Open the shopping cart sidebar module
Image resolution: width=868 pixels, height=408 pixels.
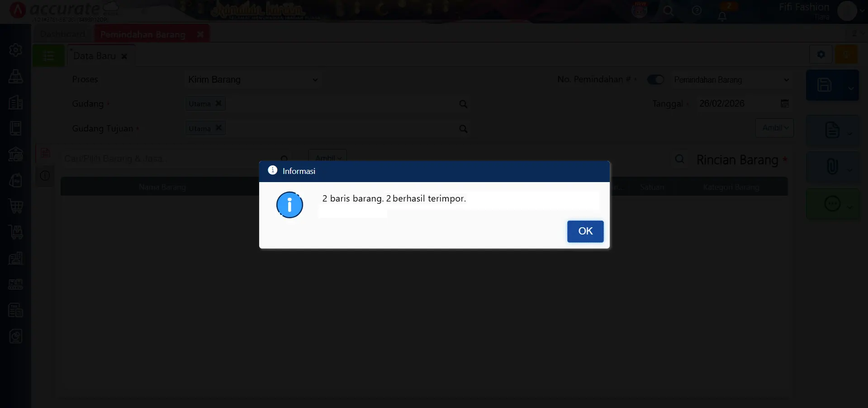pos(16,206)
